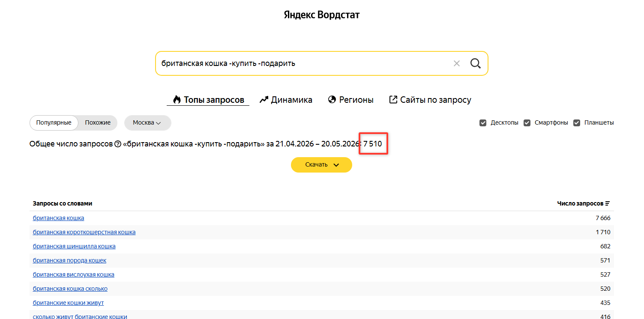Image resolution: width=644 pixels, height=319 pixels.
Task: Clear the search field with X icon
Action: coord(456,63)
